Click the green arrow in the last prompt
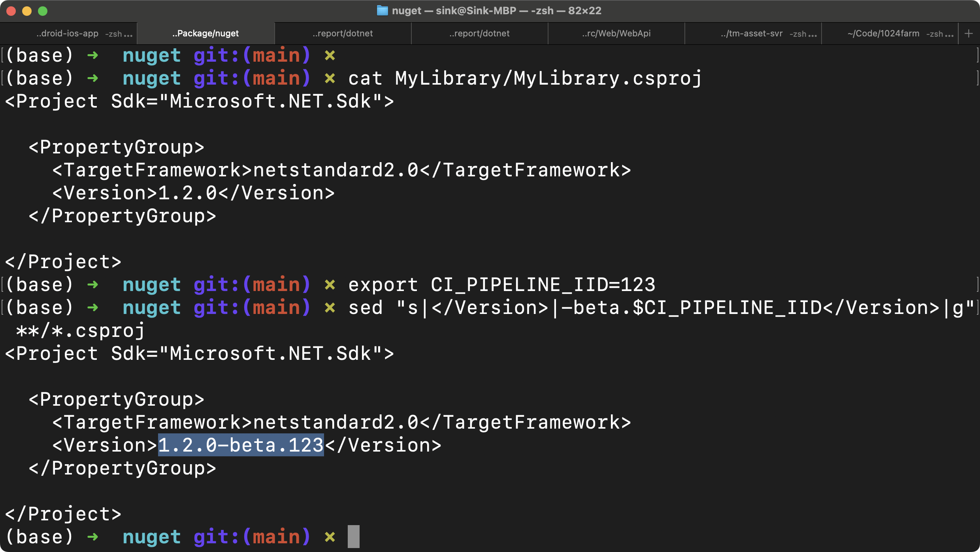This screenshot has width=980, height=552. (93, 536)
